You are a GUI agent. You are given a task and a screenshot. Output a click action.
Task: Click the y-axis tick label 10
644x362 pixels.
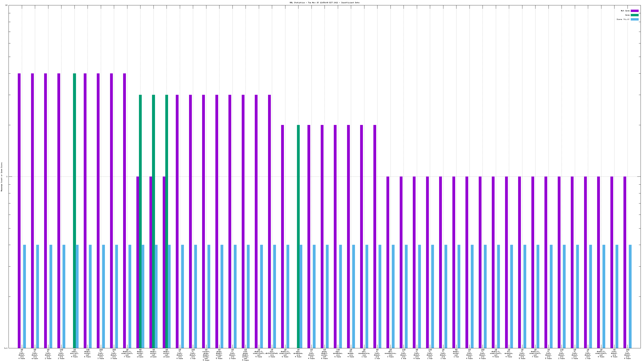click(6, 5)
